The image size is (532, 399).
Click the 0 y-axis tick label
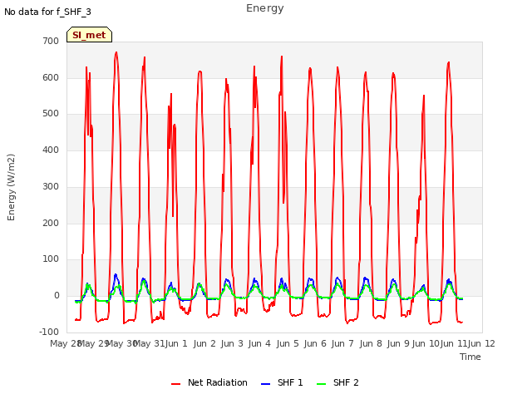coord(57,296)
